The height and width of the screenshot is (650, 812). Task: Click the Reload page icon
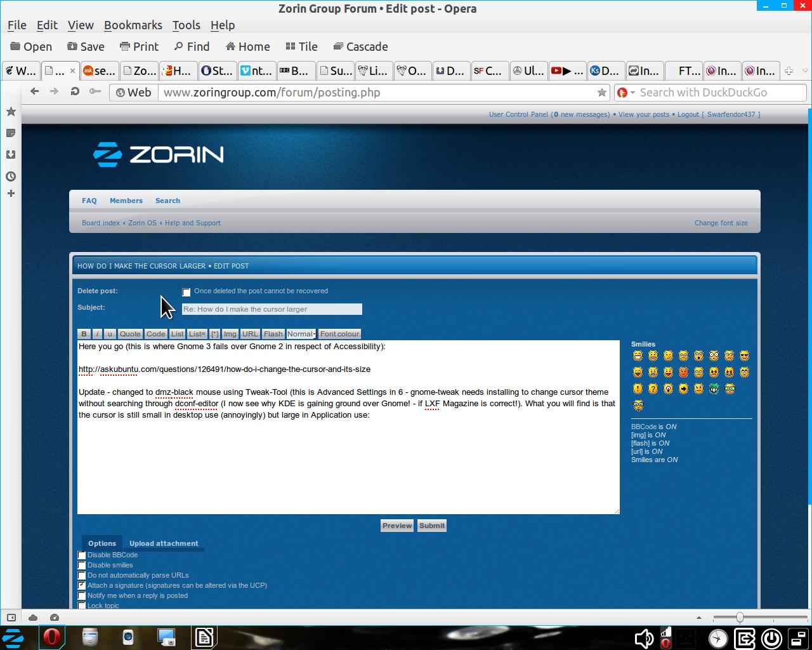(75, 92)
